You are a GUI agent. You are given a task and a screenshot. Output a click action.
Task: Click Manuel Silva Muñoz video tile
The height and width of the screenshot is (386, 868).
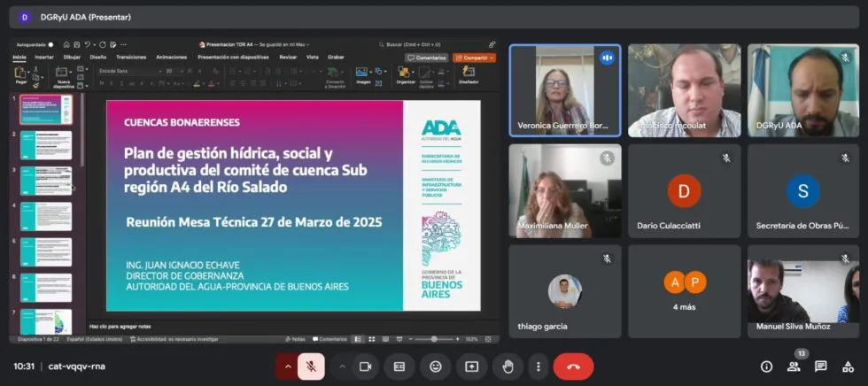[x=803, y=291]
